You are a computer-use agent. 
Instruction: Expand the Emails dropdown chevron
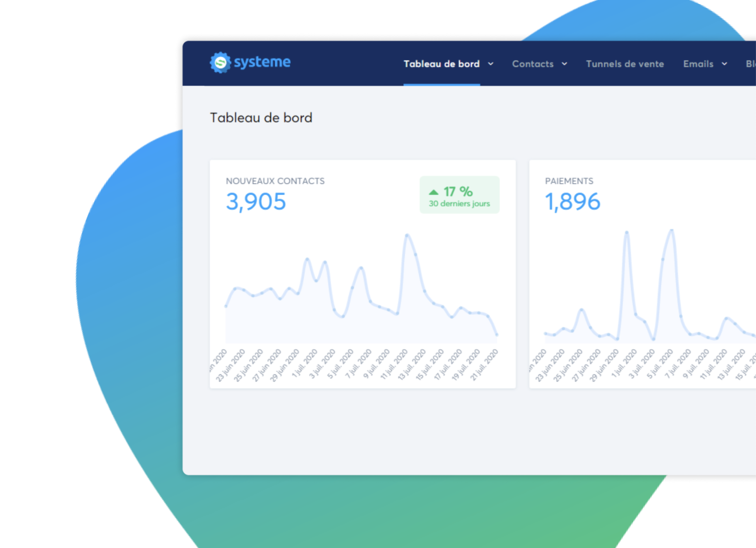724,64
